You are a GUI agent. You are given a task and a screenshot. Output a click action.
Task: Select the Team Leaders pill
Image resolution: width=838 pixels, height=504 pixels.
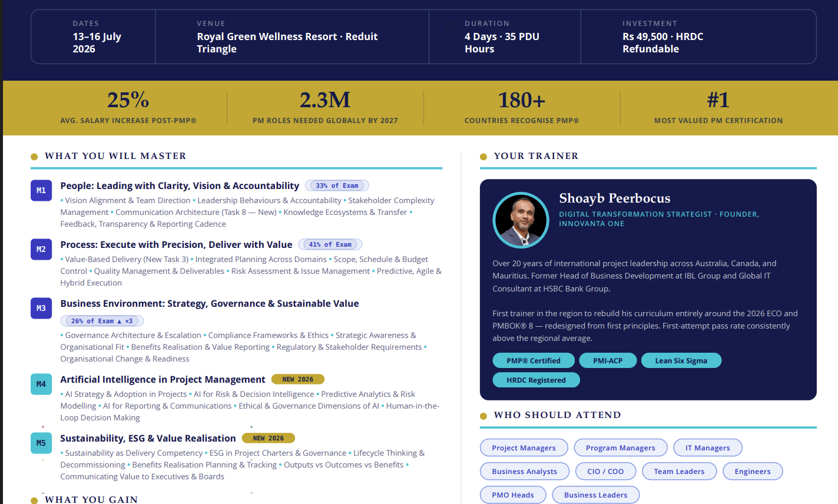pyautogui.click(x=680, y=471)
